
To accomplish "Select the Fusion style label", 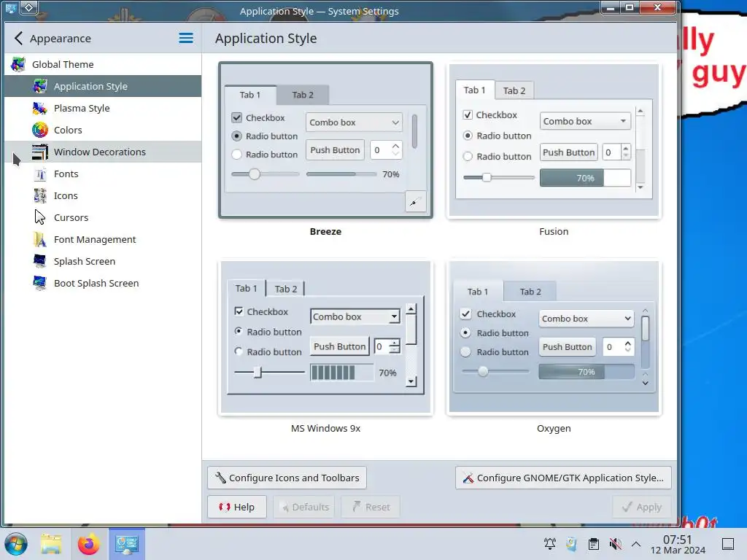I will tap(554, 231).
